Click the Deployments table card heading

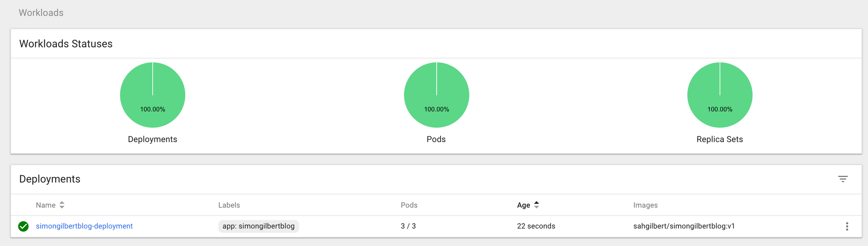click(50, 179)
